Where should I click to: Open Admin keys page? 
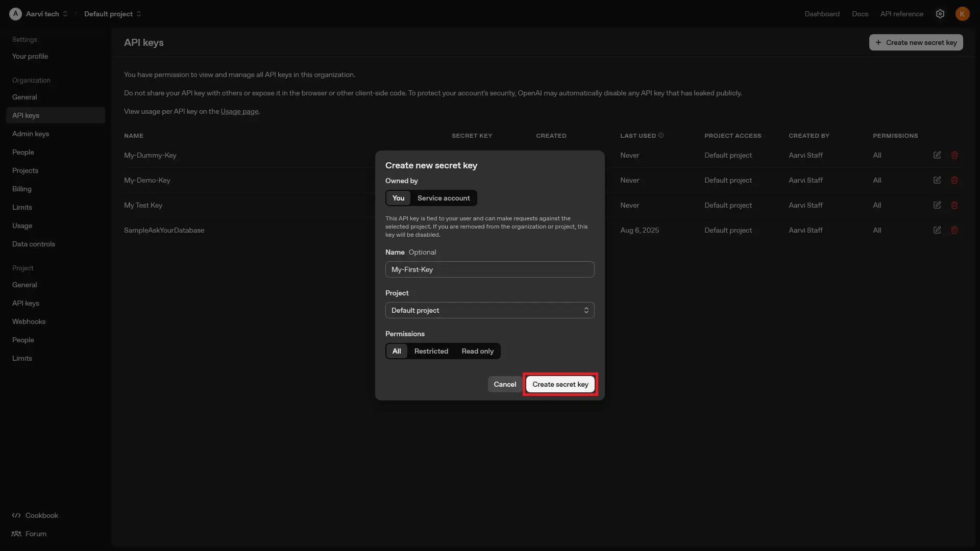click(31, 134)
